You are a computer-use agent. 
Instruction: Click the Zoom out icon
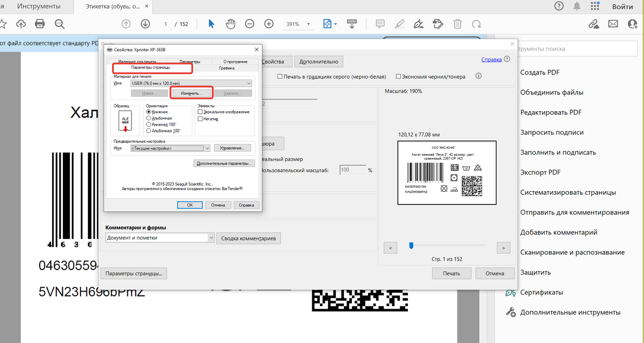point(249,23)
